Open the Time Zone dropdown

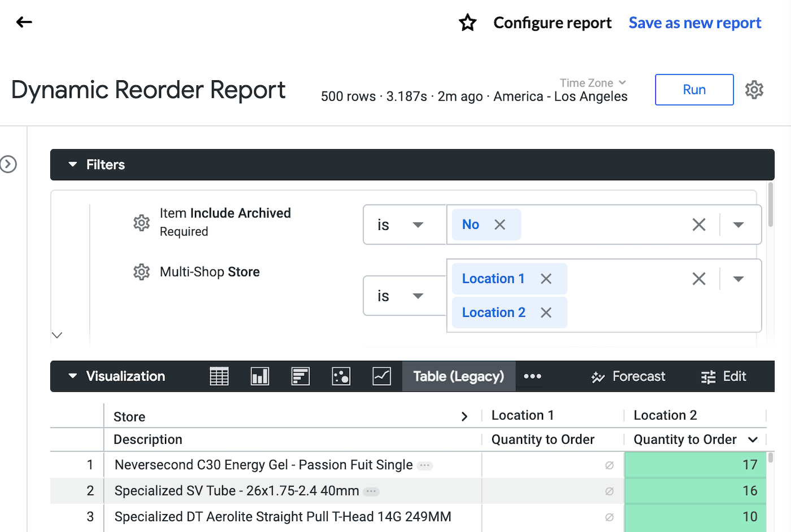pyautogui.click(x=593, y=82)
